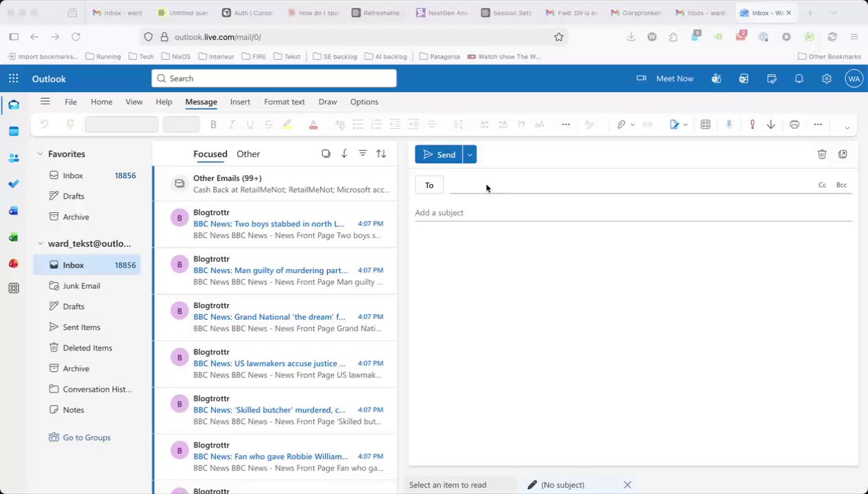Toggle bulleted list
868x494 pixels.
click(x=358, y=124)
